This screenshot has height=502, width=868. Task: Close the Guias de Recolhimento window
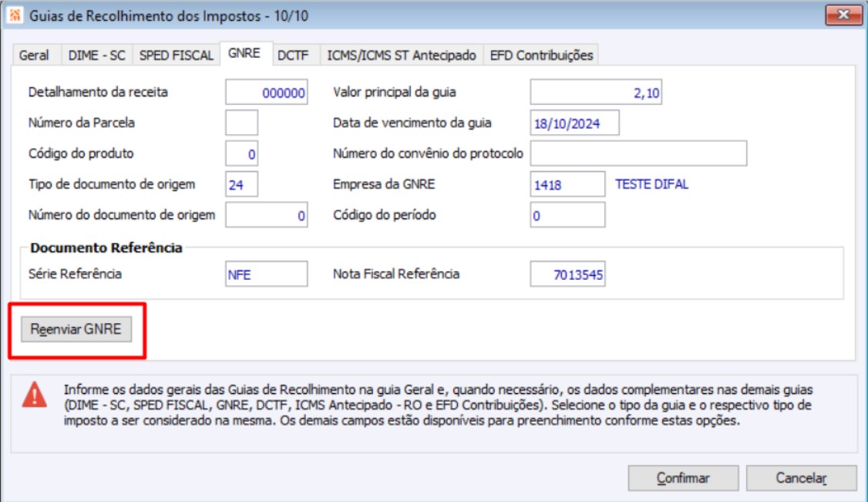843,15
